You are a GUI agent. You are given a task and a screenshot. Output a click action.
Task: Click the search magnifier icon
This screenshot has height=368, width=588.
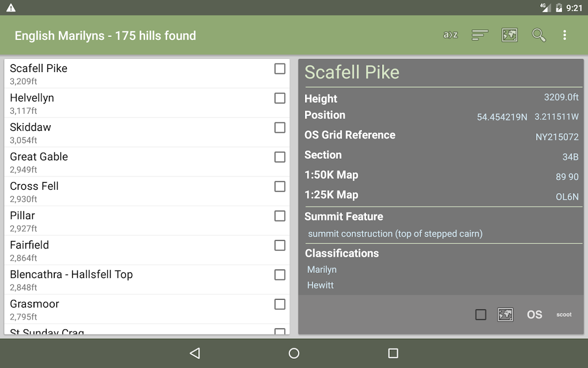(x=538, y=35)
